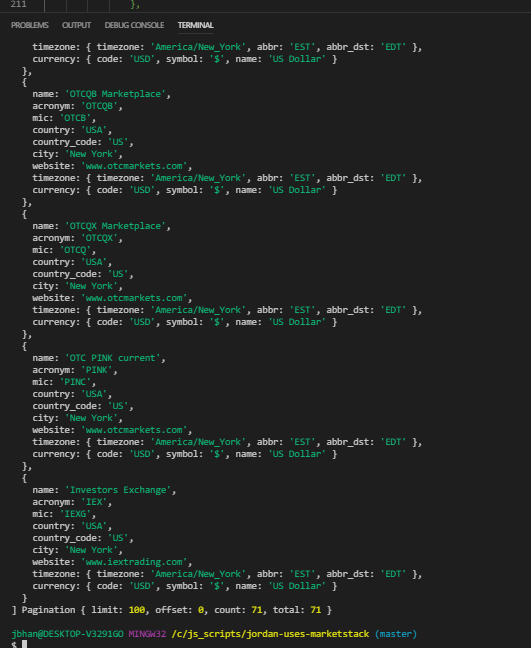Activate the TERMINAL tab

pyautogui.click(x=195, y=25)
